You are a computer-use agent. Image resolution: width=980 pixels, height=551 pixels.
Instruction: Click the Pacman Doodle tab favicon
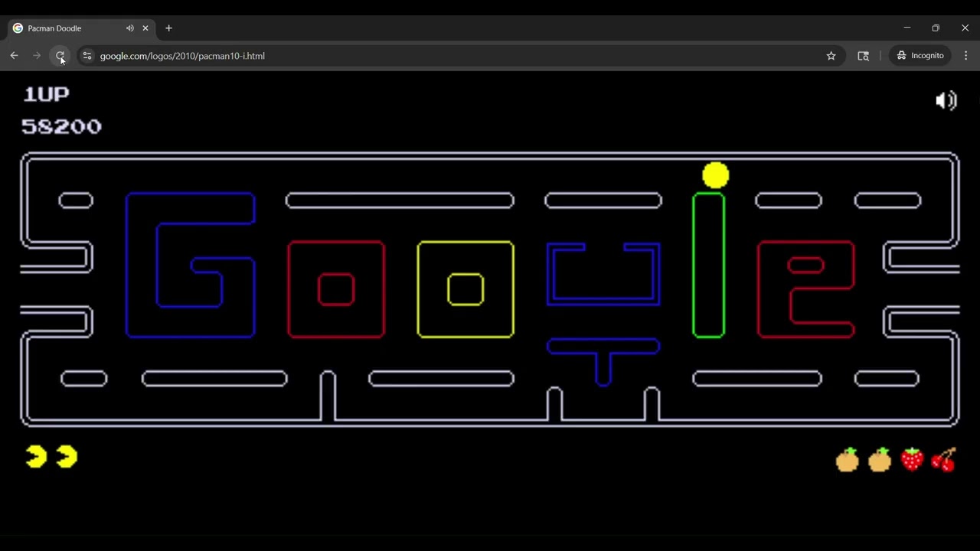click(18, 28)
